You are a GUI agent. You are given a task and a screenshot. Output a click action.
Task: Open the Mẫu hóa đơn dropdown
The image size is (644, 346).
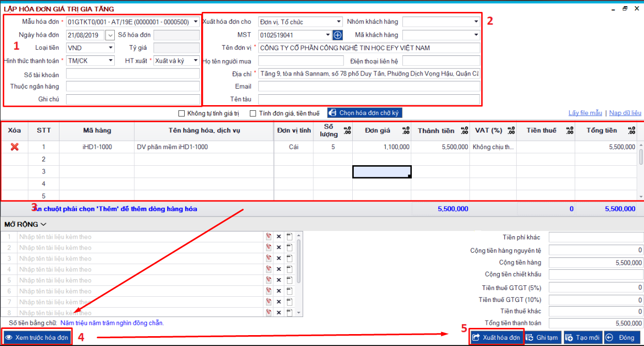[195, 22]
